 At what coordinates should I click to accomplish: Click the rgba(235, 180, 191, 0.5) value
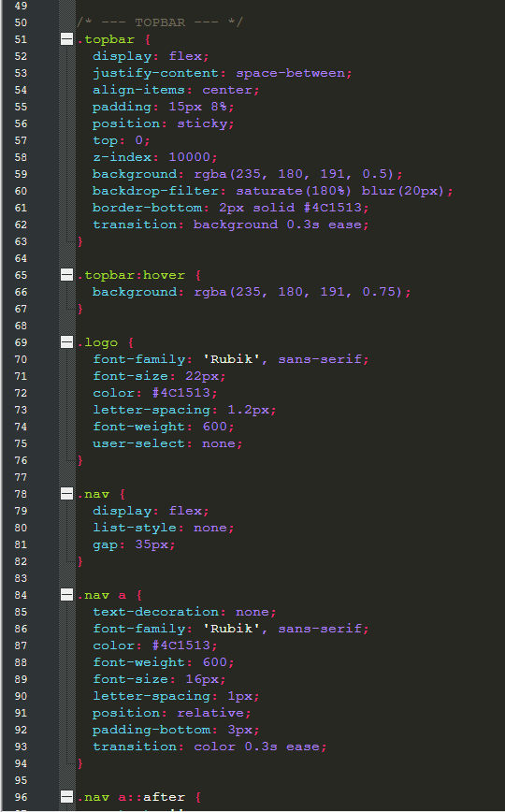295,174
